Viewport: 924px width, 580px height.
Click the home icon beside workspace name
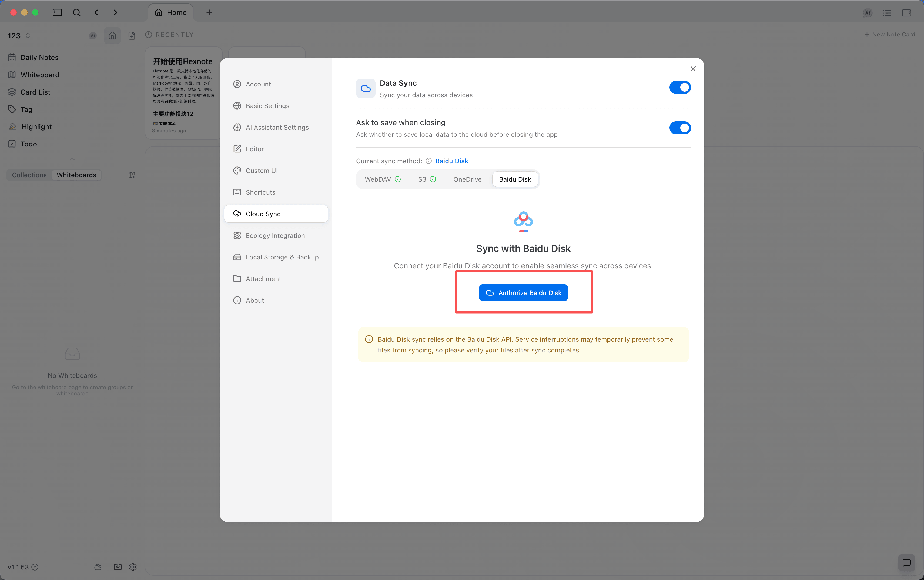pos(112,36)
